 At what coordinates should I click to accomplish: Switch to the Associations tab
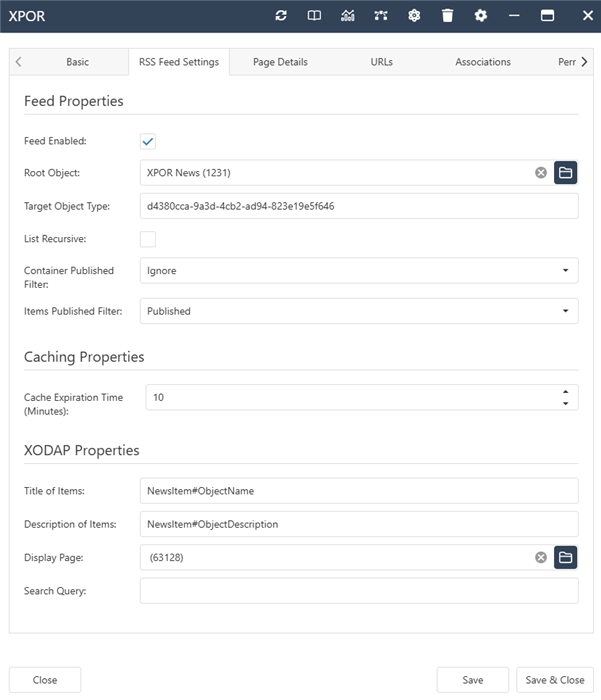[483, 62]
